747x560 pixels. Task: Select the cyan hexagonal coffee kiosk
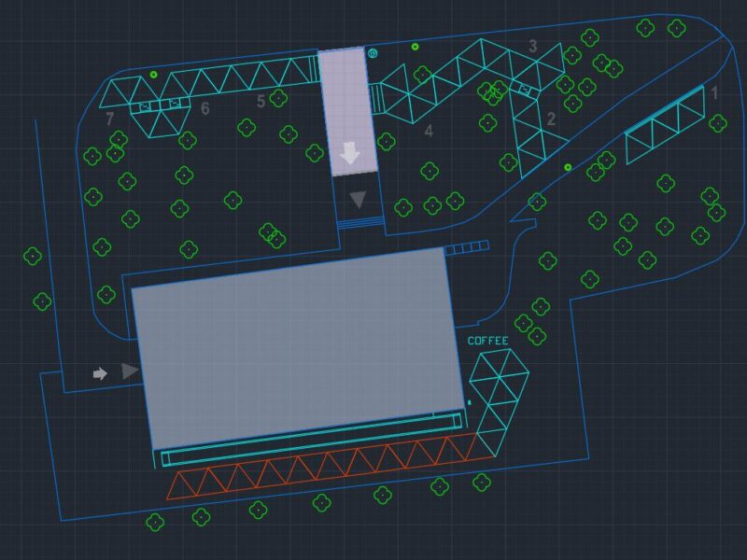(499, 402)
